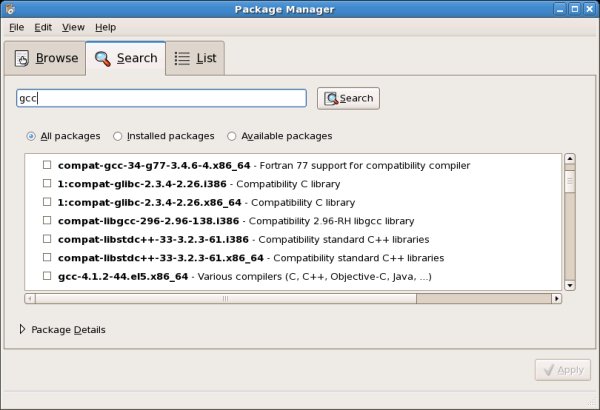Expand the Package Details section
The image size is (600, 410).
pos(22,329)
